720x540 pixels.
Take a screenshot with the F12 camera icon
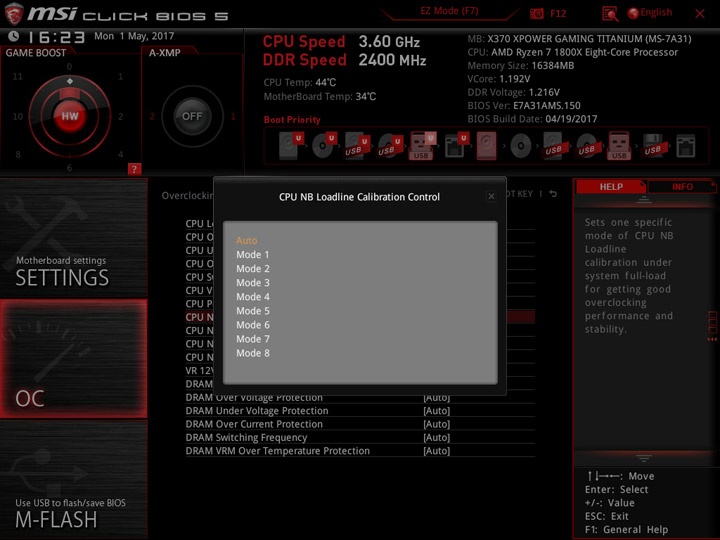click(x=536, y=14)
